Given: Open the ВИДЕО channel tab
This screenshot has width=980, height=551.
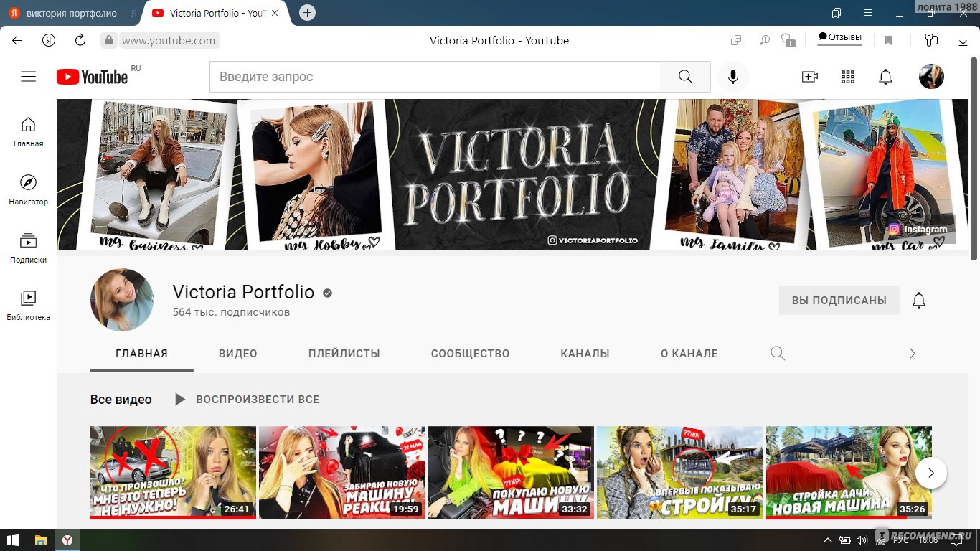Looking at the screenshot, I should (238, 354).
